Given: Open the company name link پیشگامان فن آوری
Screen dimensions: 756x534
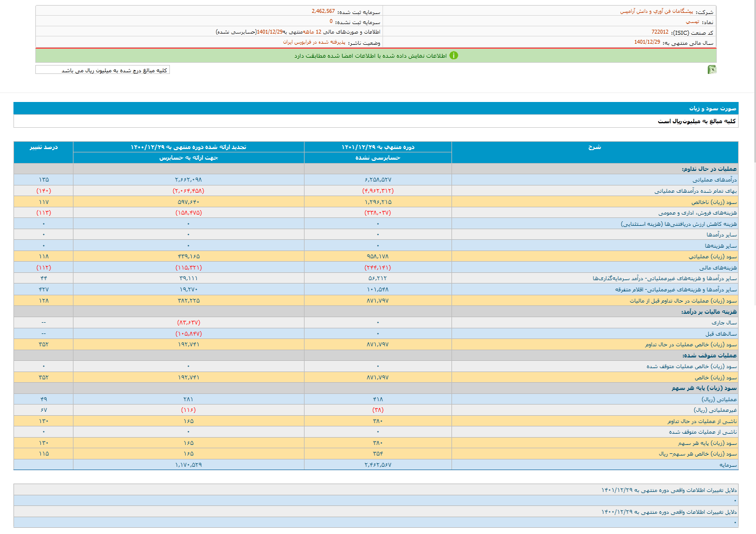Looking at the screenshot, I should coord(656,11).
